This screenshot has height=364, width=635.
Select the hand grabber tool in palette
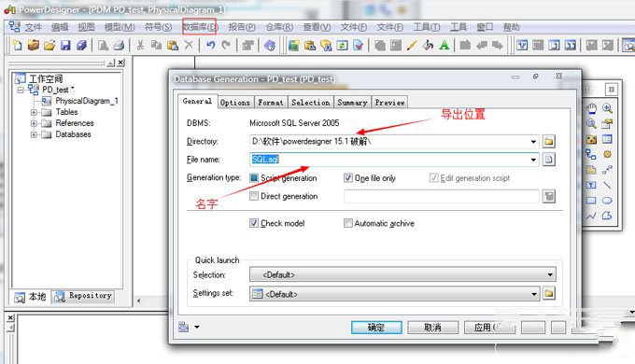[x=591, y=108]
